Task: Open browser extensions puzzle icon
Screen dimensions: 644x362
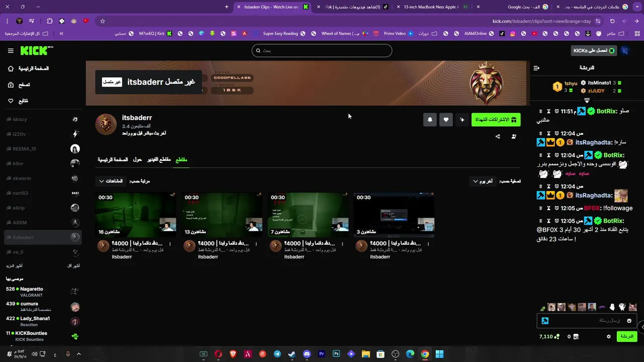Action: [x=49, y=21]
